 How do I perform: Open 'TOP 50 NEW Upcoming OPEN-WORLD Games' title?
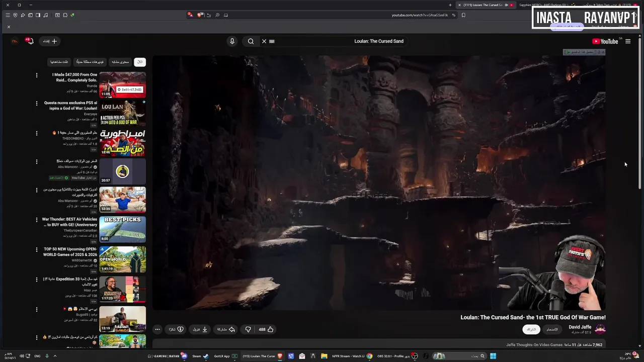[70, 252]
